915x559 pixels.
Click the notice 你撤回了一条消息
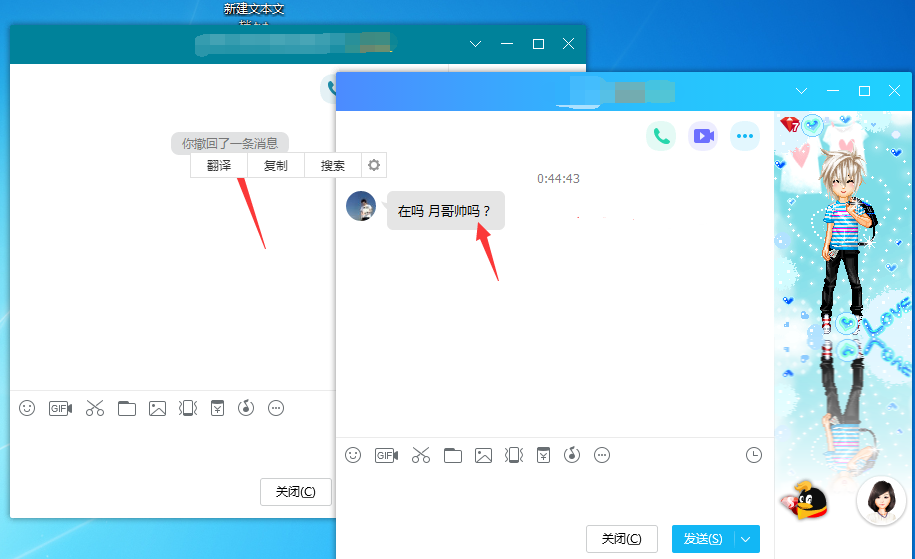[230, 144]
